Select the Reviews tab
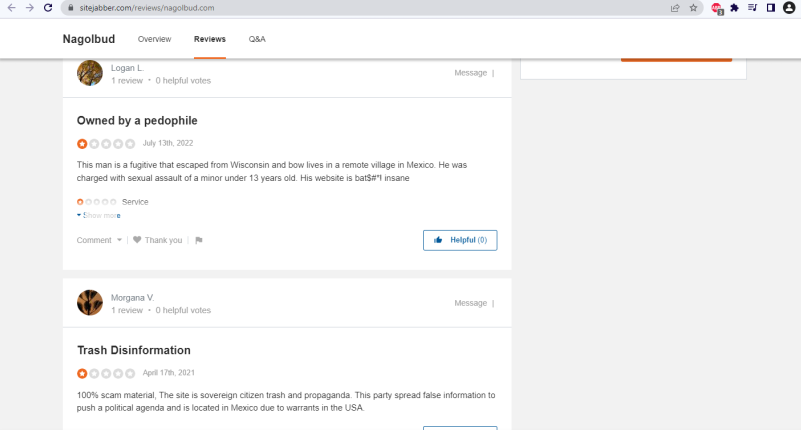Viewport: 801px width, 430px height. (x=209, y=39)
